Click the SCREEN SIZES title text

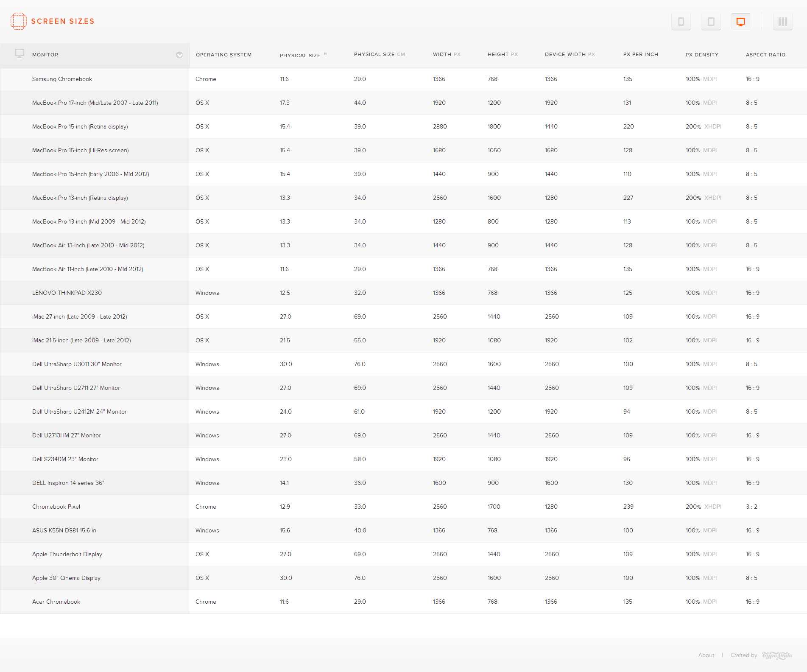point(62,21)
